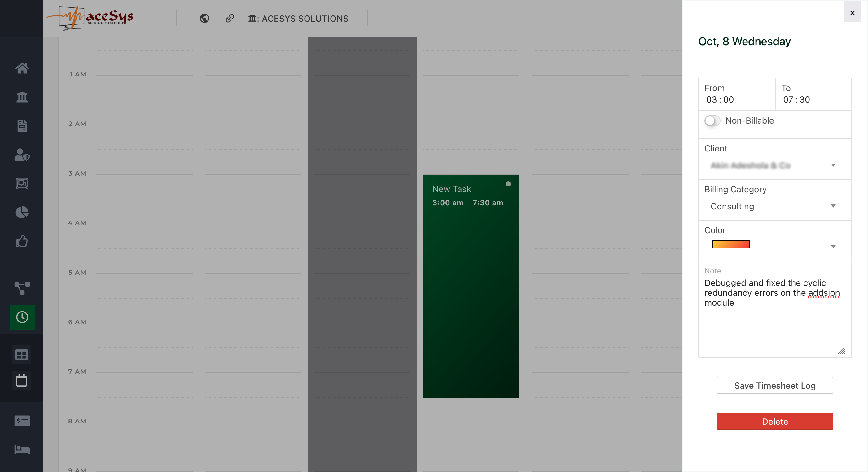Open the document invoice sidebar icon
This screenshot has height=472, width=868.
click(22, 126)
